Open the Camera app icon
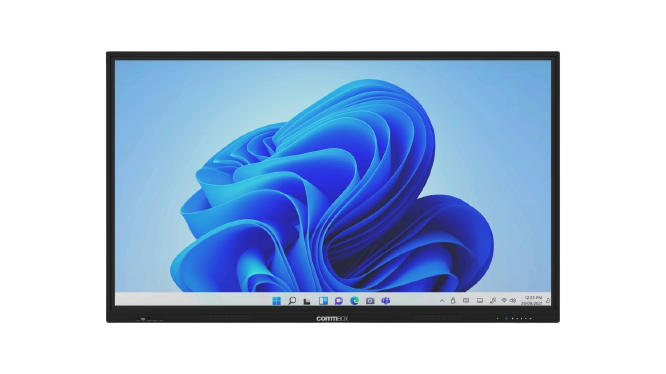The width and height of the screenshot is (666, 374). coord(370,301)
